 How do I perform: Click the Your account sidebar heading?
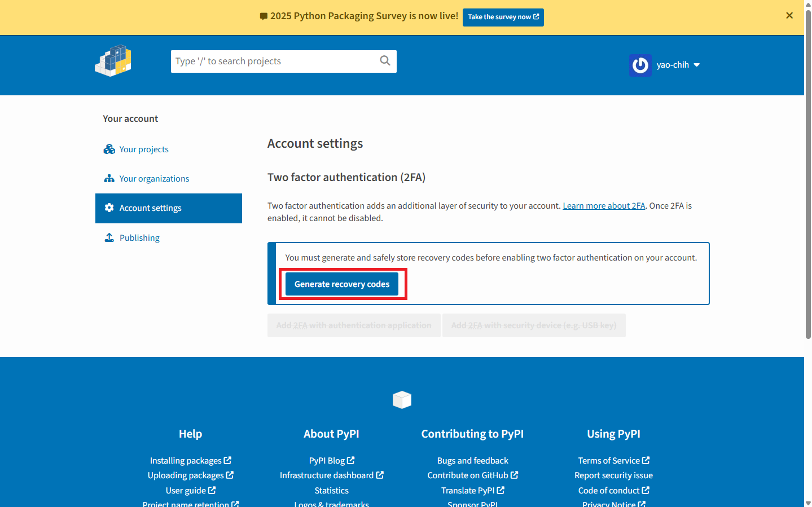pyautogui.click(x=130, y=119)
